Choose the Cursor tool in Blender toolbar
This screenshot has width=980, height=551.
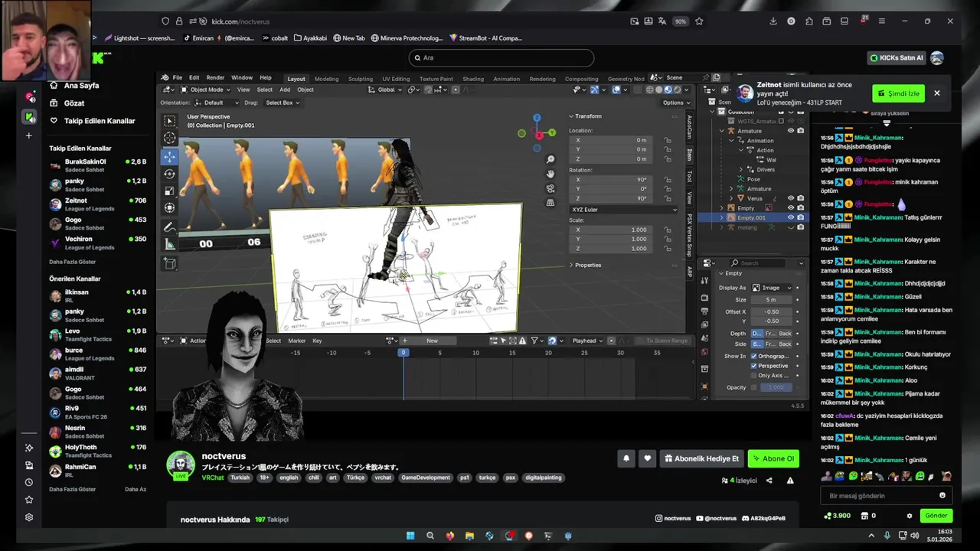tap(169, 139)
